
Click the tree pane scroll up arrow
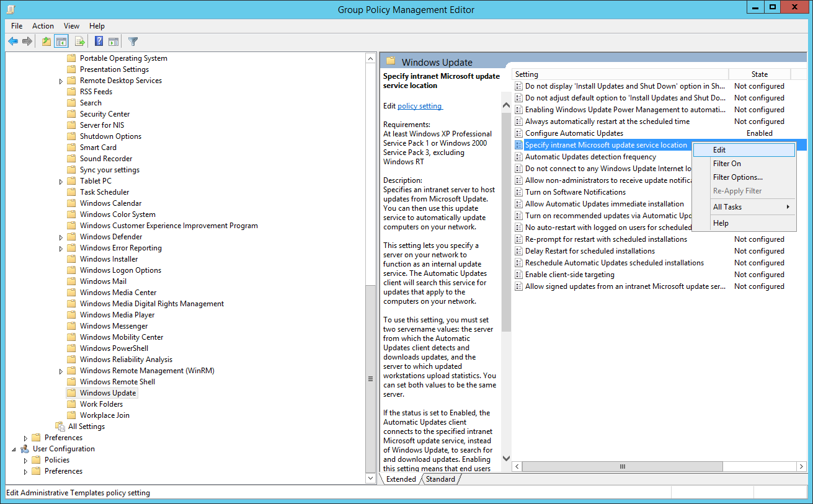[371, 59]
